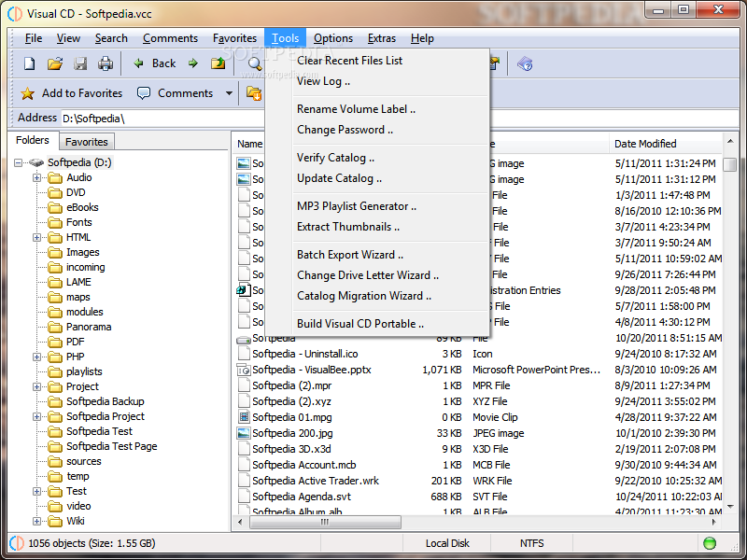Click the blue Help icon in toolbar
747x560 pixels.
pyautogui.click(x=525, y=63)
